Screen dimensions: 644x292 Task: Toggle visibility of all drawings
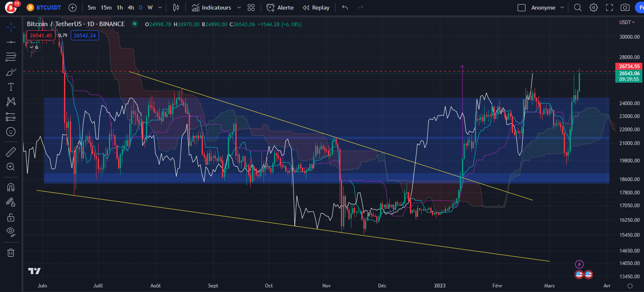click(11, 232)
